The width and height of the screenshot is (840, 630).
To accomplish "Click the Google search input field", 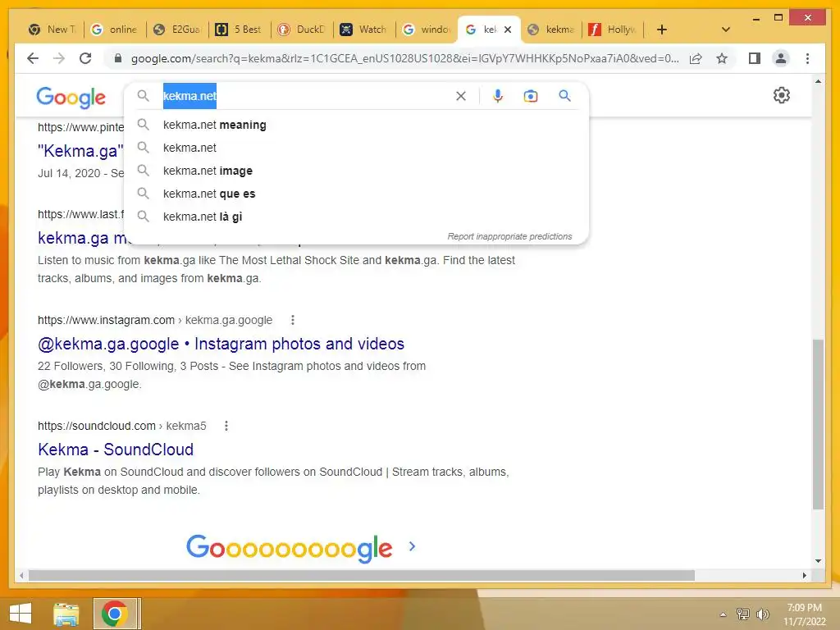I will click(305, 96).
